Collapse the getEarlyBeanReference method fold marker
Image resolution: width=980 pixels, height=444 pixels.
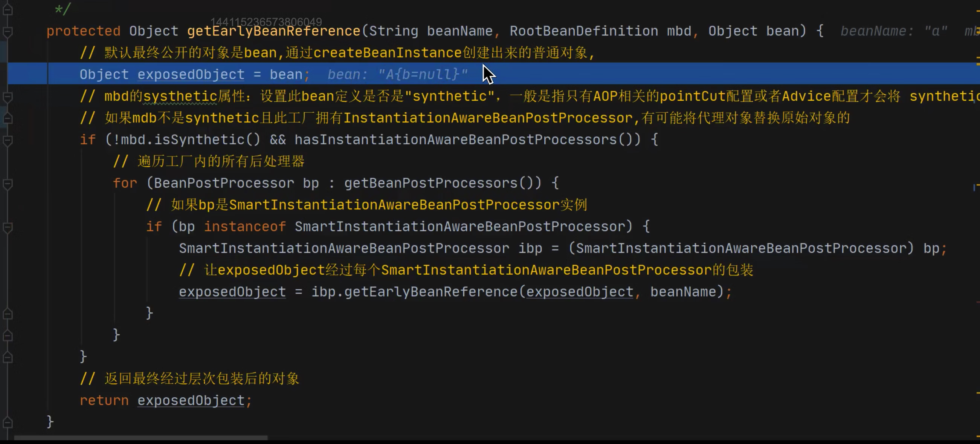tap(7, 32)
